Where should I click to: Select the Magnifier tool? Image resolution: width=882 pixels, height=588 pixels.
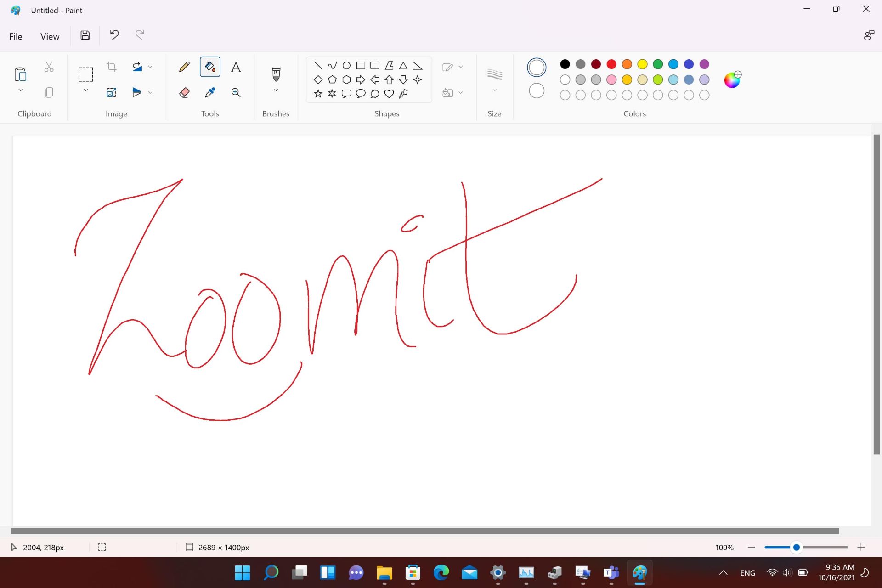(236, 93)
